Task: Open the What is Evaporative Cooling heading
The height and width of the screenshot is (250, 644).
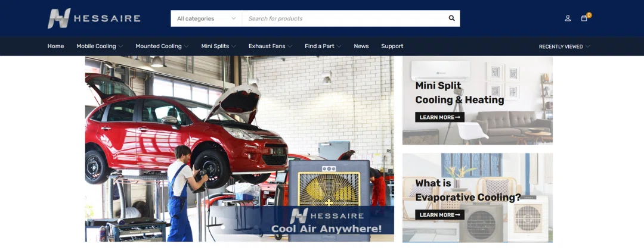Action: pos(468,190)
